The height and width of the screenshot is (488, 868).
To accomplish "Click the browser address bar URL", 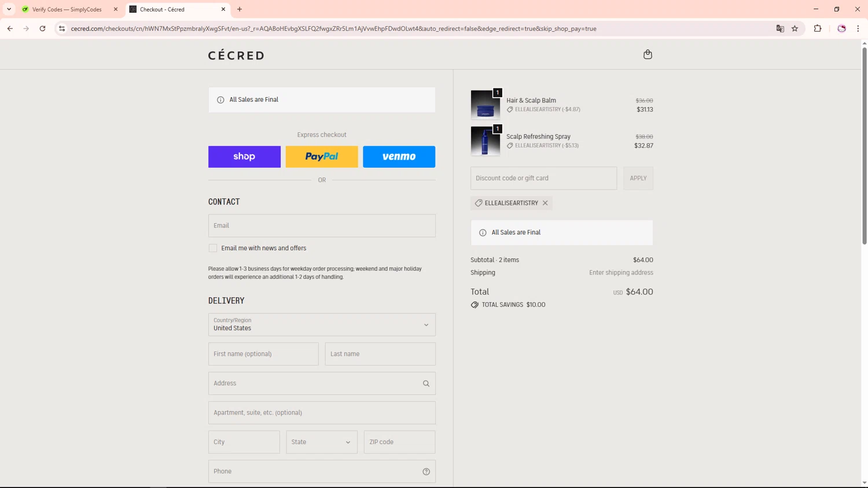I will point(333,28).
